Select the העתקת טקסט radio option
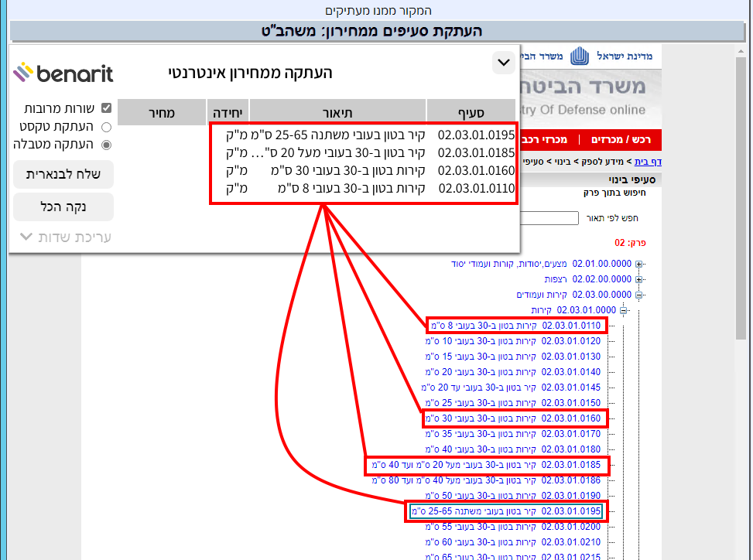Screen dimensions: 753x560 pos(107,126)
